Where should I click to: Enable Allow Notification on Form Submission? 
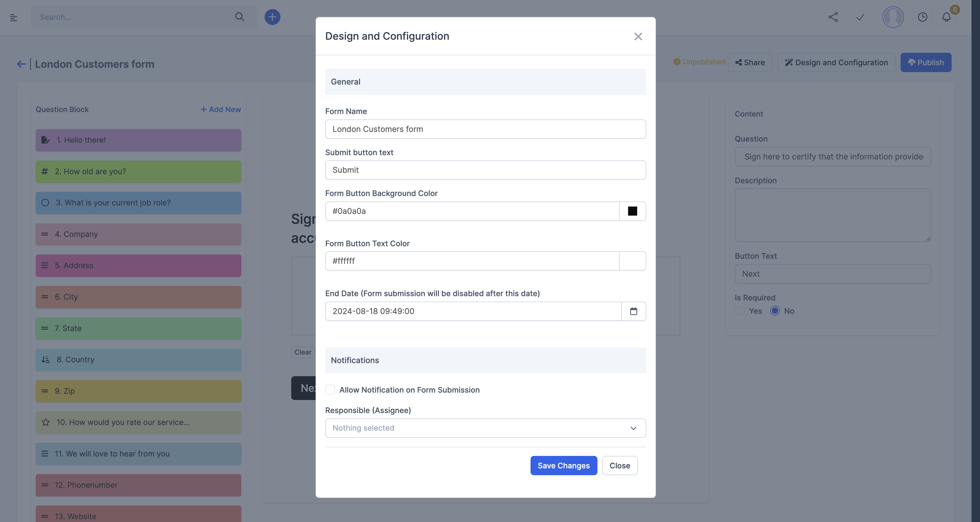(330, 390)
